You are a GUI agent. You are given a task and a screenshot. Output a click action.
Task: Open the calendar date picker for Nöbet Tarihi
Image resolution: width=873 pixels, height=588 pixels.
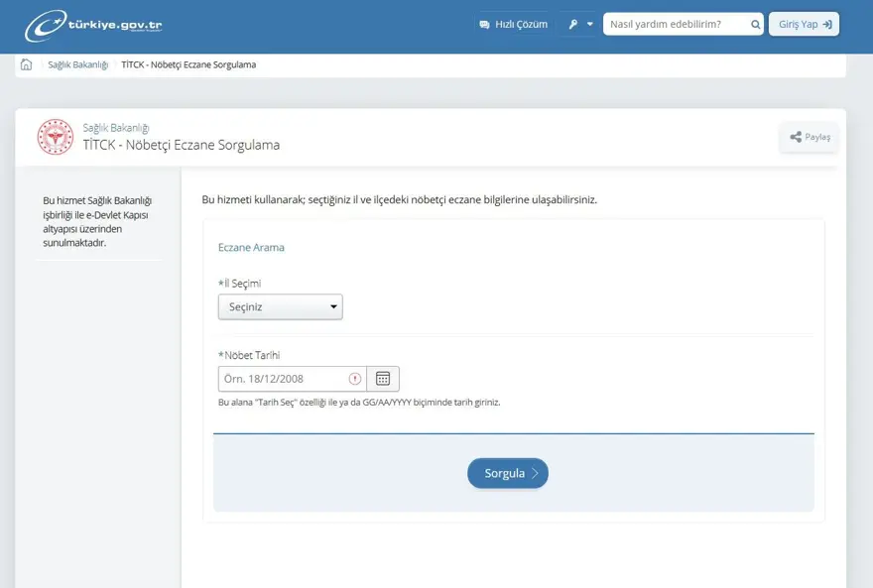tap(382, 378)
